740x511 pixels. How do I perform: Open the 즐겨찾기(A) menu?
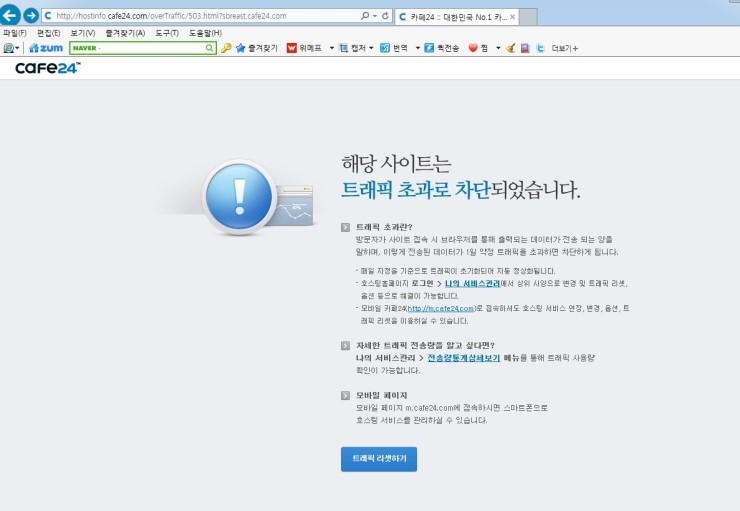125,33
